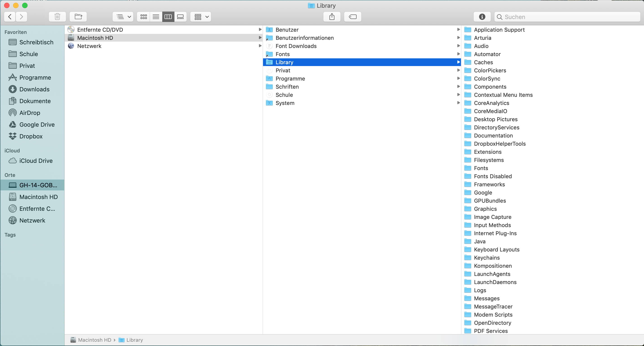The height and width of the screenshot is (346, 644).
Task: Switch to gallery view mode
Action: (180, 17)
